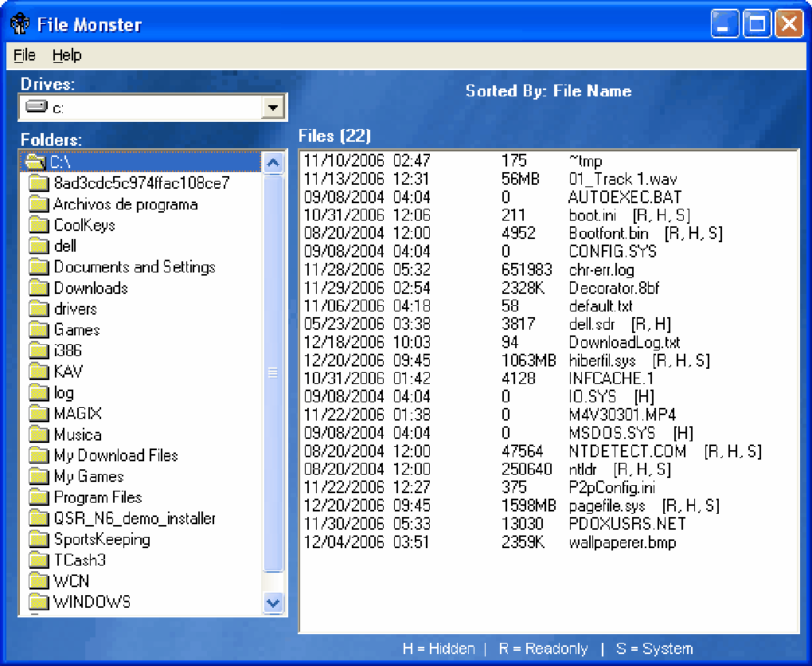812x666 pixels.
Task: Click the File Monster title bar icon
Action: (20, 24)
